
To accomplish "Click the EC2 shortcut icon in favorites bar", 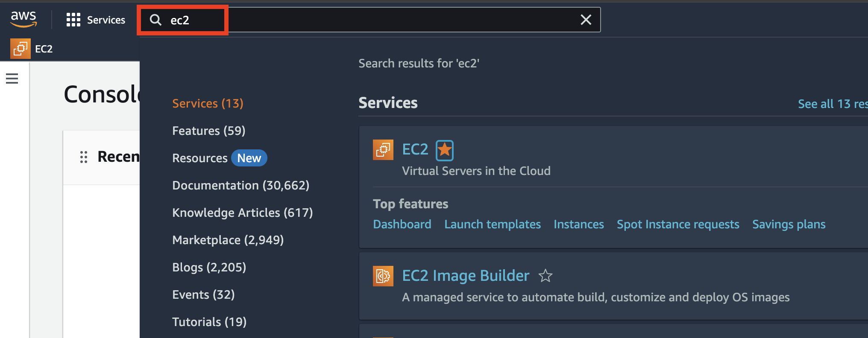I will point(21,49).
